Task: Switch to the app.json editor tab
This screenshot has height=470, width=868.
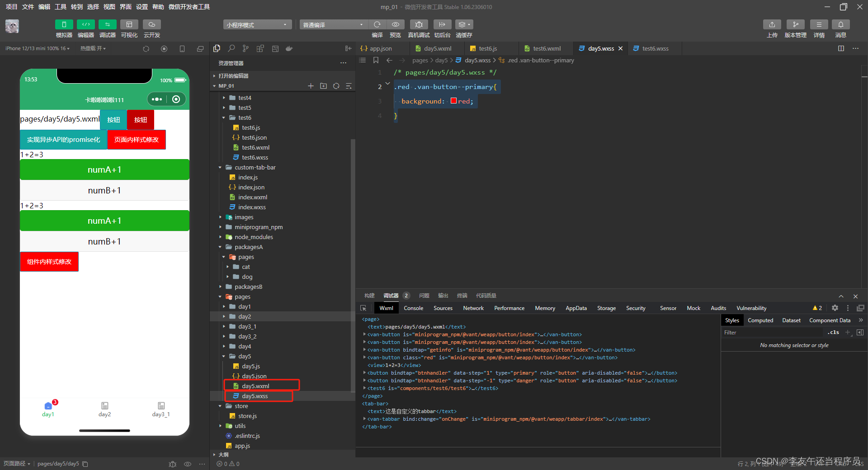Action: [x=381, y=48]
